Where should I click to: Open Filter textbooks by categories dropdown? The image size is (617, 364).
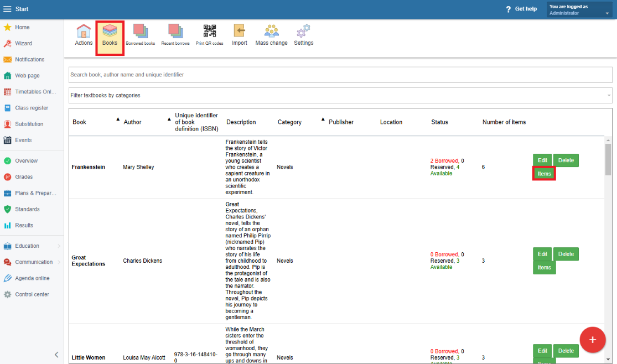pyautogui.click(x=340, y=95)
